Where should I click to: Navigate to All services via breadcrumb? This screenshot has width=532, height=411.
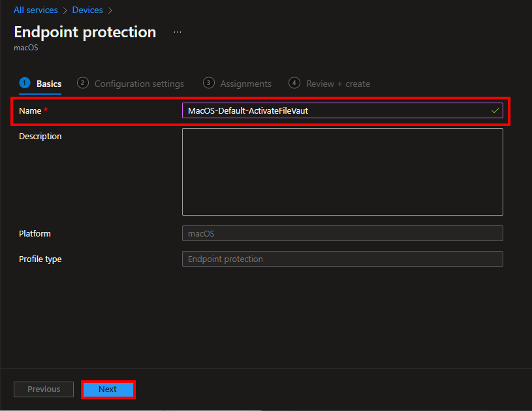click(35, 10)
